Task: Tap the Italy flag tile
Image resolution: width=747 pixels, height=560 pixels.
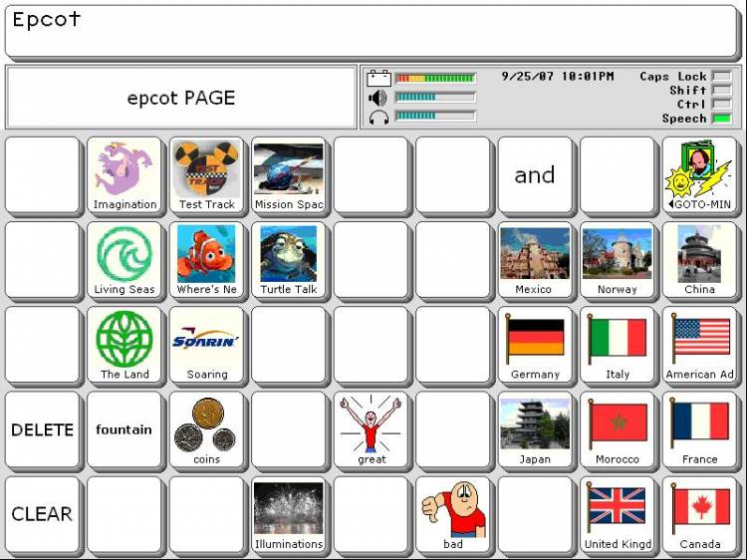Action: [618, 345]
